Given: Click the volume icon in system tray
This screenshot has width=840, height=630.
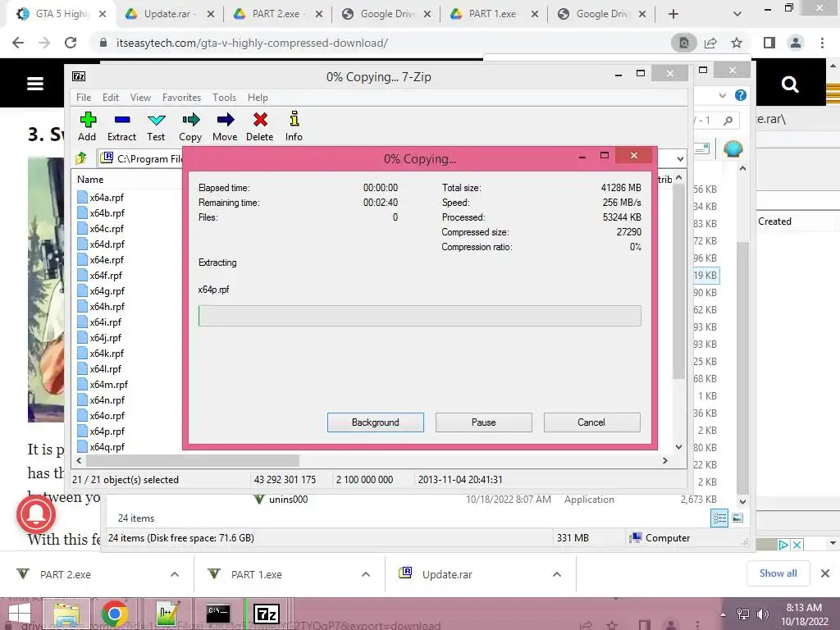Looking at the screenshot, I should [x=762, y=614].
